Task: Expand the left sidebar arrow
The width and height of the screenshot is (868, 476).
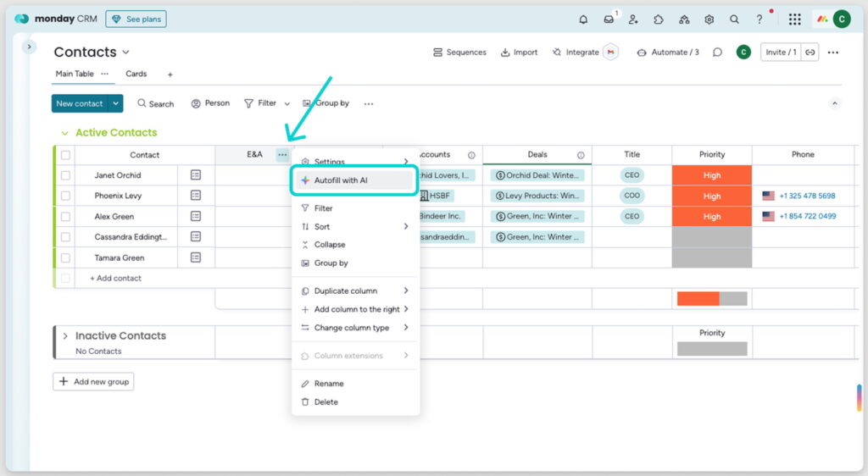Action: pos(30,47)
